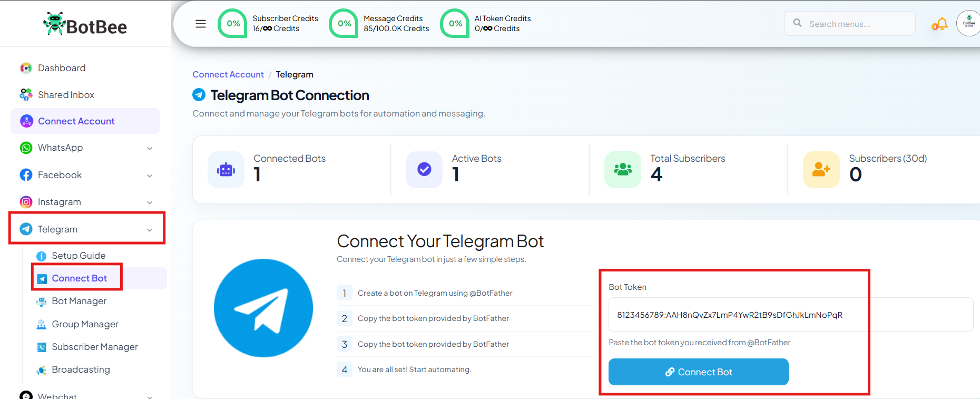Click the 'Paste the bot token' hint text
The height and width of the screenshot is (399, 980).
[700, 343]
